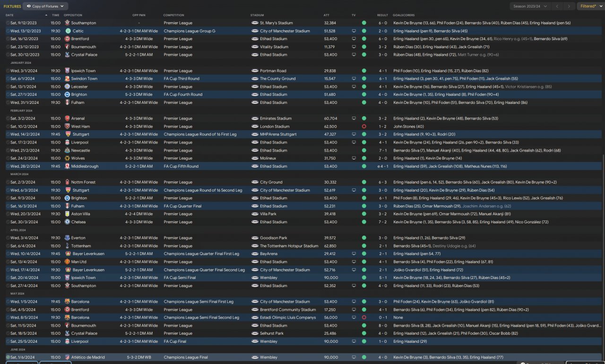605x364 pixels.
Task: Click the '7 - 1' result against Newcastle
Action: coord(383,150)
